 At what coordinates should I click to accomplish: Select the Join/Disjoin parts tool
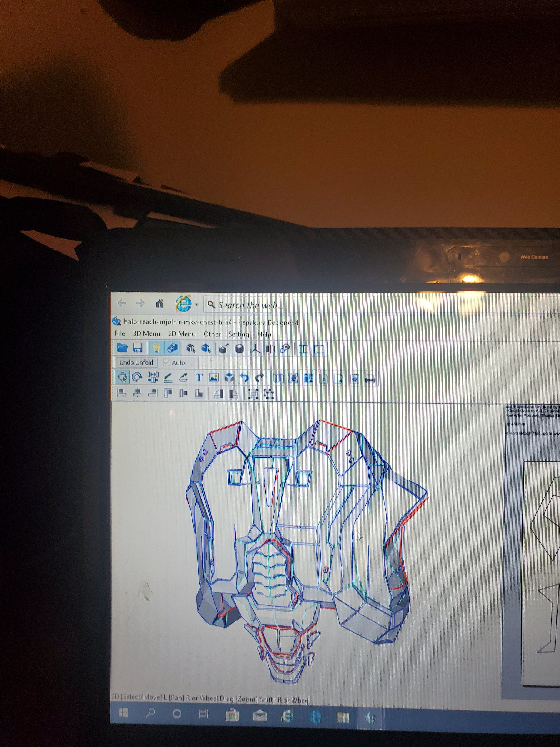coord(153,377)
